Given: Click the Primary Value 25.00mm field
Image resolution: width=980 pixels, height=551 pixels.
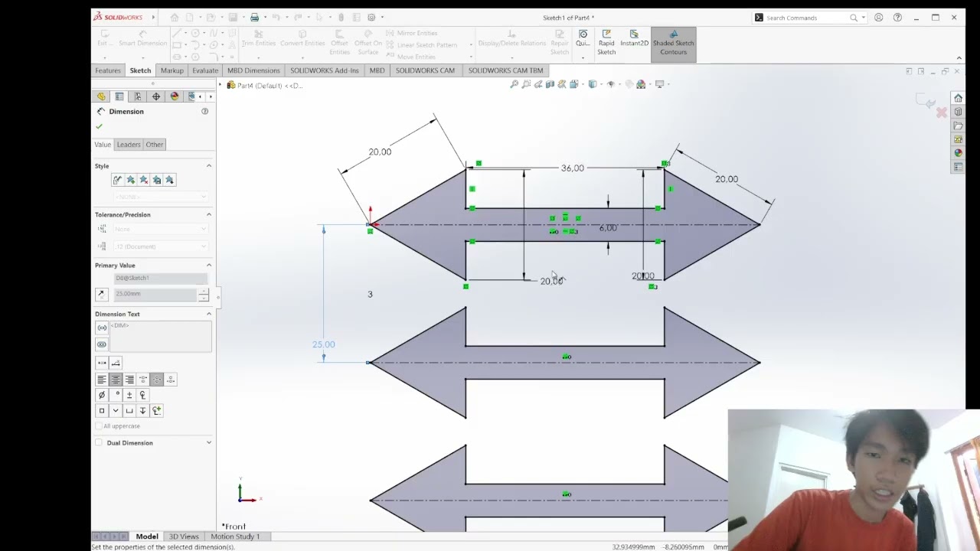Looking at the screenshot, I should [x=155, y=294].
